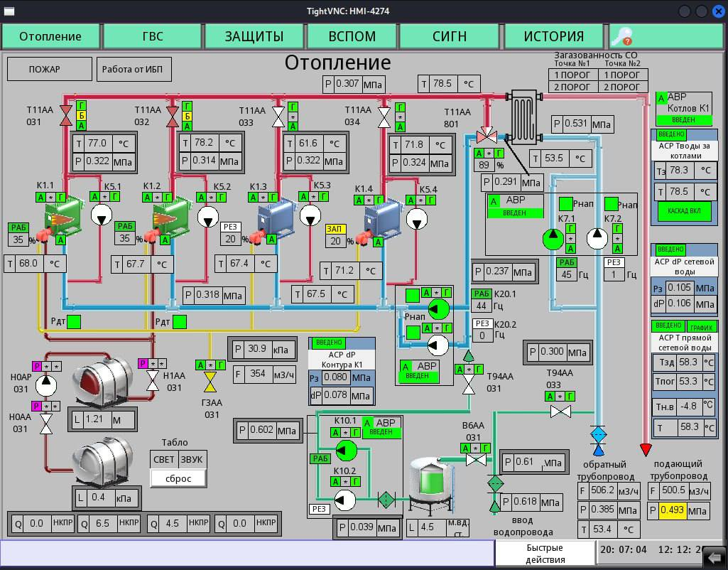This screenshot has width=728, height=570.
Task: Select valve T11AA 034 icon
Action: (x=384, y=117)
